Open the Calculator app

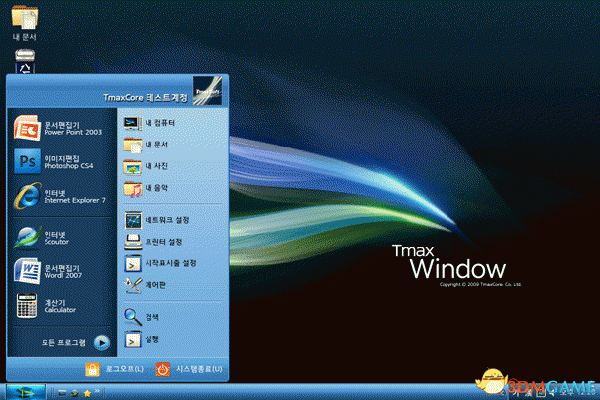point(45,305)
